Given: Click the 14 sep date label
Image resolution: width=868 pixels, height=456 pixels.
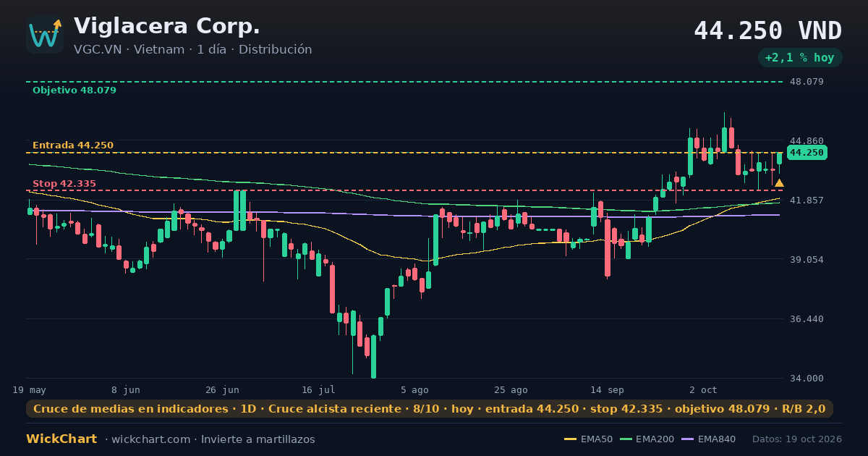Looking at the screenshot, I should pyautogui.click(x=607, y=389).
